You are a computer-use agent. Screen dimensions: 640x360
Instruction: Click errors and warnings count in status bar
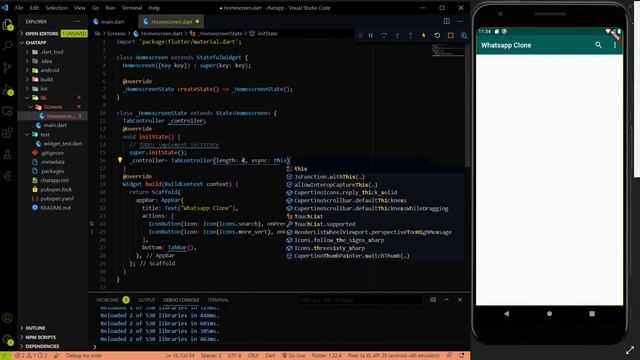click(31, 356)
